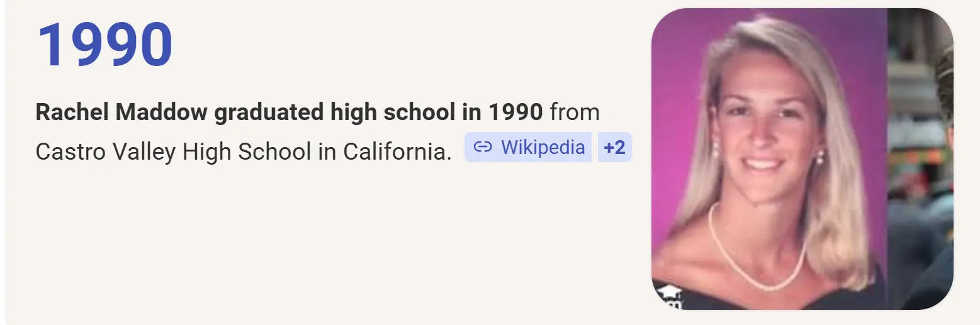Click the graduation cap icon on the photo
Viewport: 980px width, 325px height.
tap(670, 295)
